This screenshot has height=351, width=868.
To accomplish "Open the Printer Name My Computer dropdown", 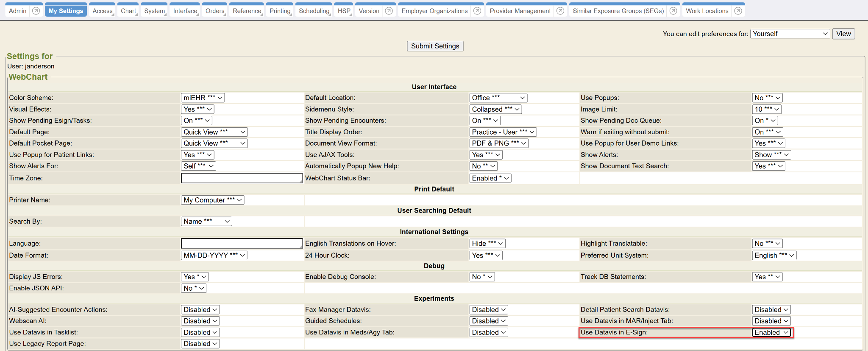I will click(212, 200).
